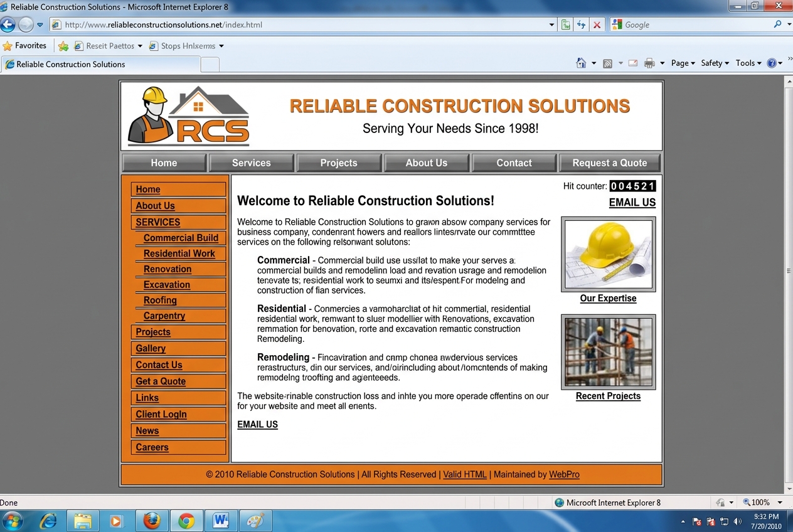The image size is (793, 532).
Task: Open the Page menu dropdown
Action: [683, 63]
